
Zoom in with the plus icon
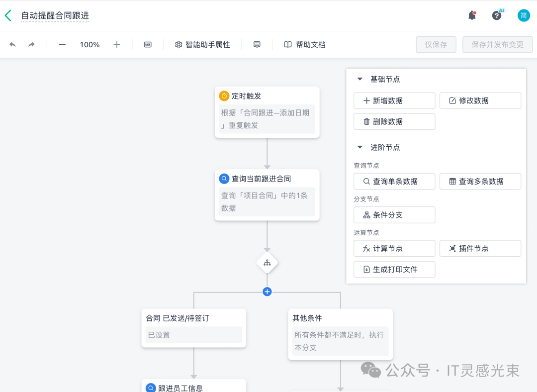pos(117,45)
